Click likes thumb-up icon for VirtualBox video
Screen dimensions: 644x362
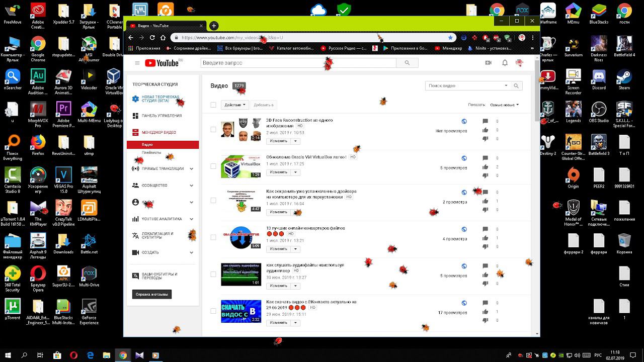(485, 167)
